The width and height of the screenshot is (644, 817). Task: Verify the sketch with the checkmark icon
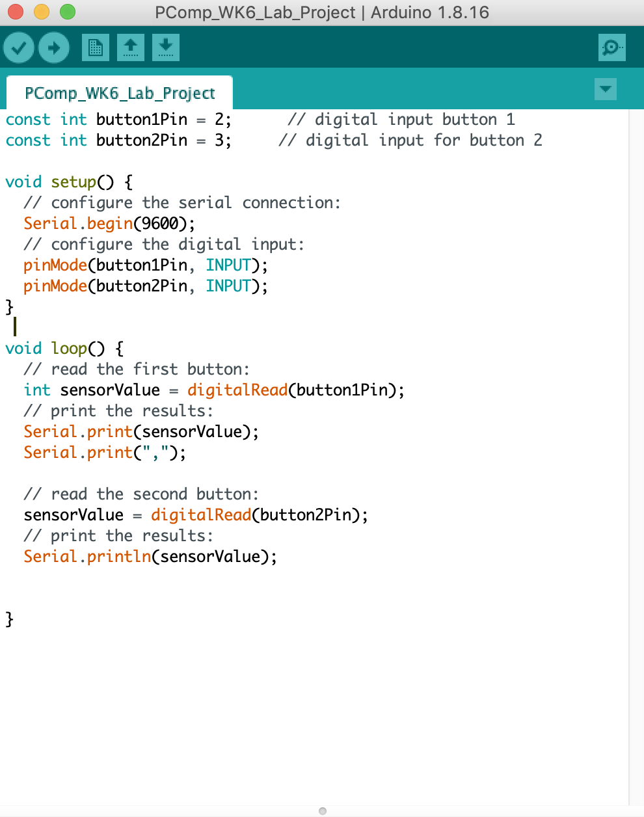click(19, 47)
